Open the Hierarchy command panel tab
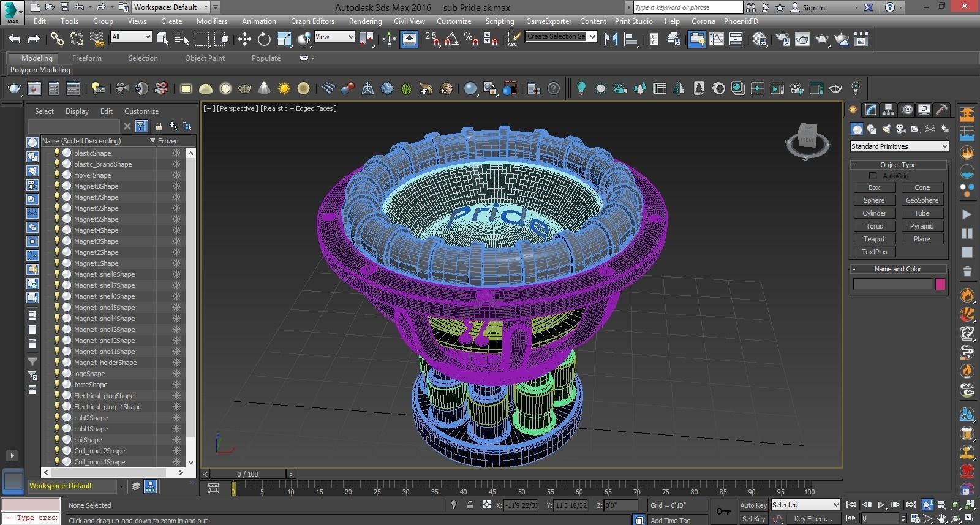 point(888,110)
